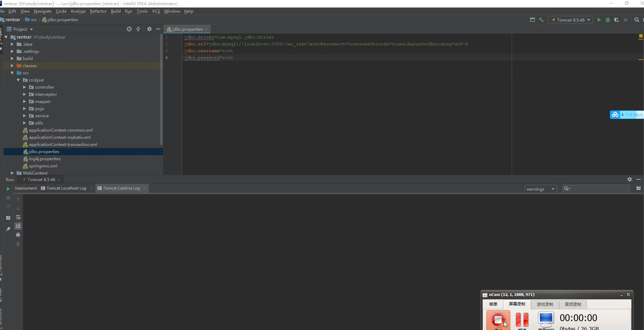Click the green Run button in the toolbar
Viewport: 644px width, 330px height.
point(599,20)
